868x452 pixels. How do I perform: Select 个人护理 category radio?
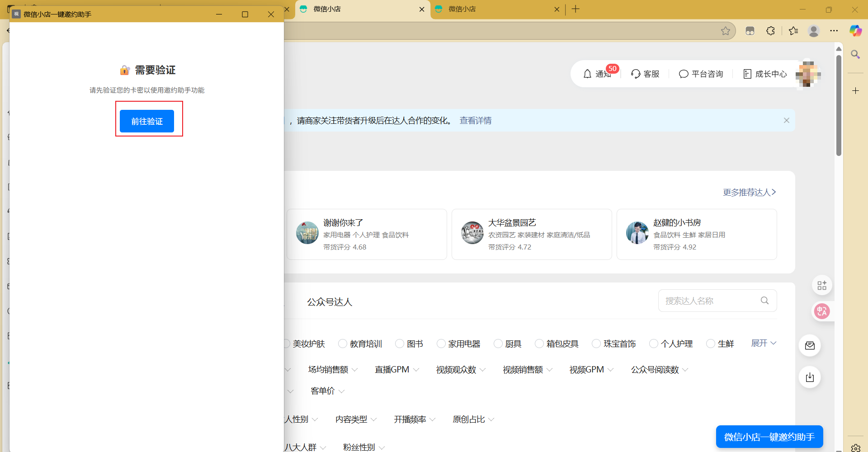(x=654, y=344)
